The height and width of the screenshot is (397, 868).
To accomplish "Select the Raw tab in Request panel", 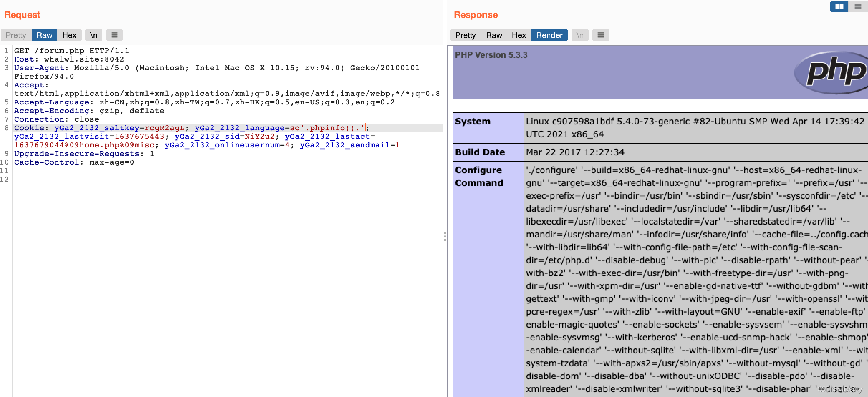I will pos(44,35).
